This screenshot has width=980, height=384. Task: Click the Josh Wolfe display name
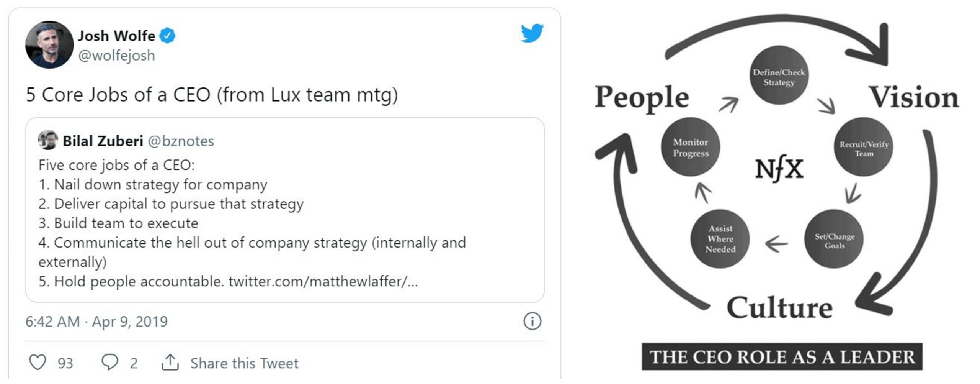coord(116,36)
